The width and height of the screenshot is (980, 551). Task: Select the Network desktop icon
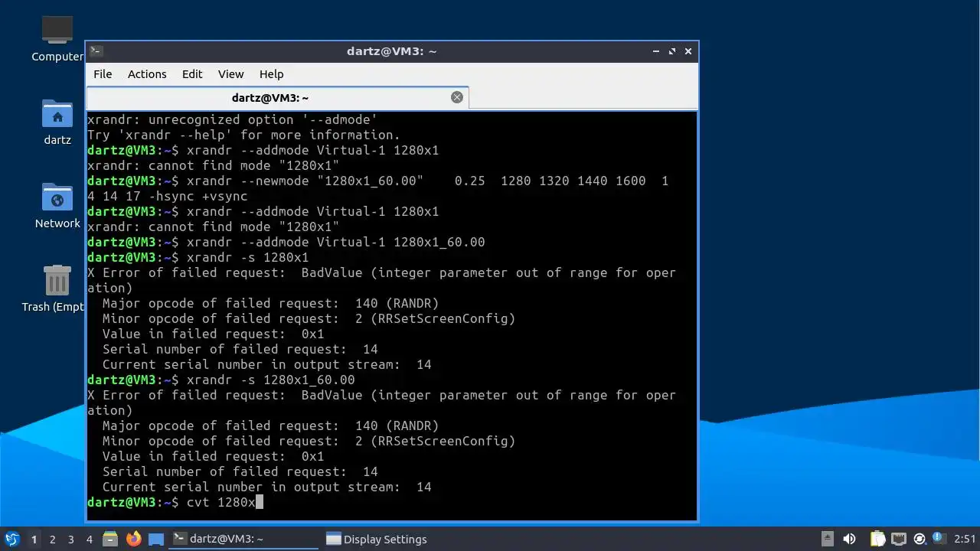click(x=57, y=205)
